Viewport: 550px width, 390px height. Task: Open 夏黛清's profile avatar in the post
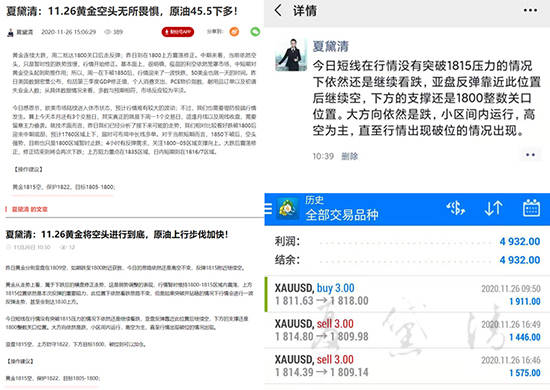(x=291, y=55)
